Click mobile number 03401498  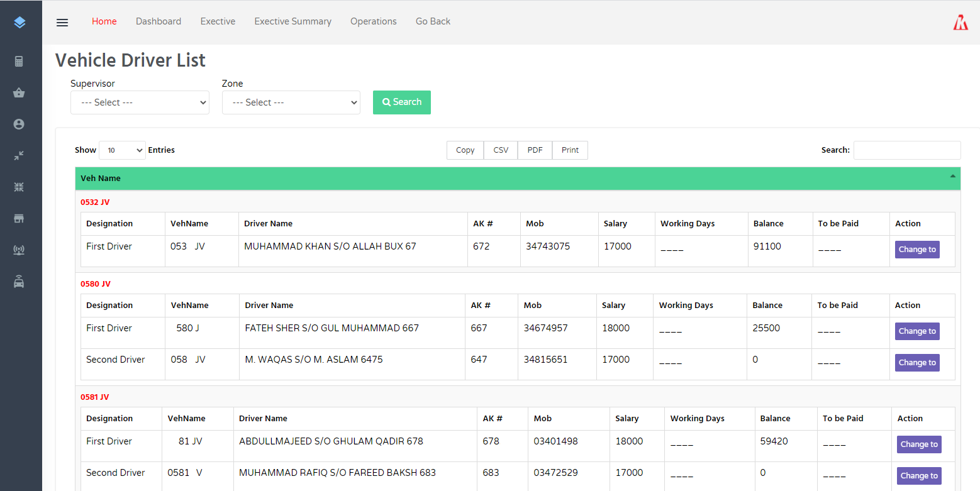click(x=556, y=441)
